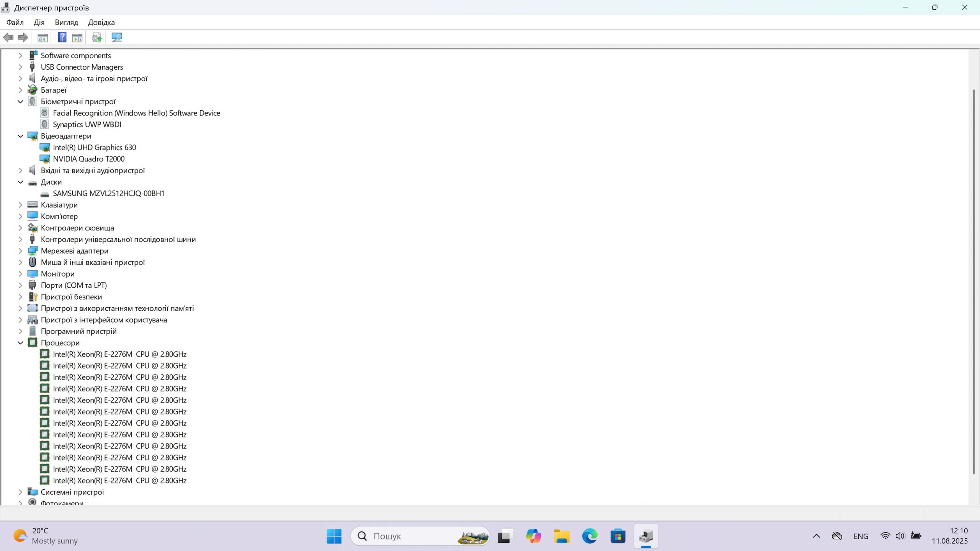Click the Wi-Fi icon in system tray
This screenshot has width=980, height=551.
pos(885,536)
